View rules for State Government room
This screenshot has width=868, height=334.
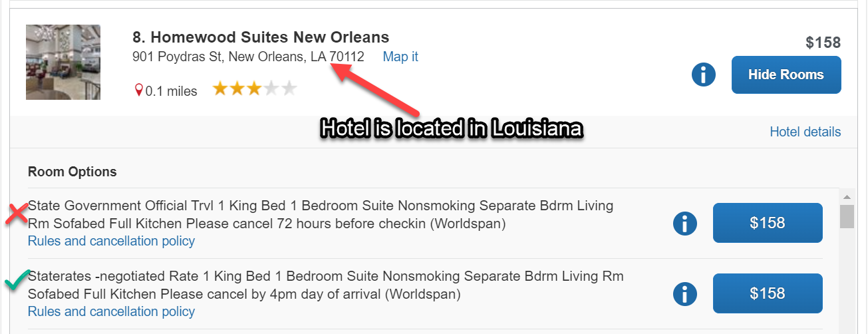[111, 241]
